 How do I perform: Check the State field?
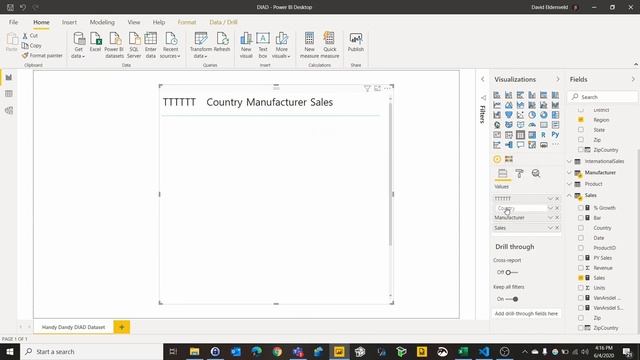point(581,130)
